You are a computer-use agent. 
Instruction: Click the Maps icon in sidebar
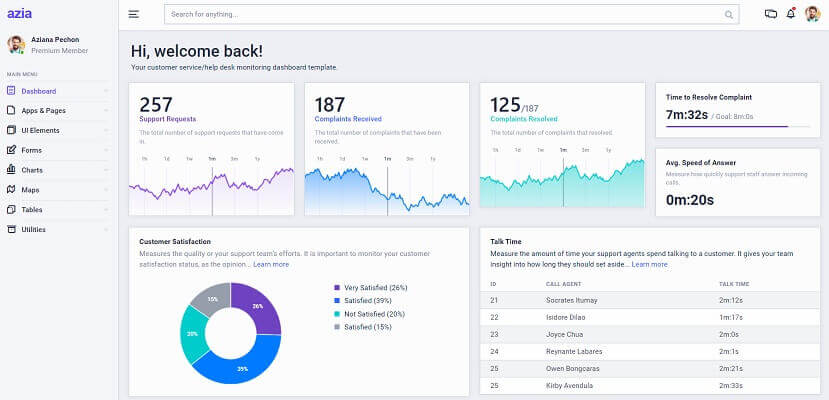11,190
